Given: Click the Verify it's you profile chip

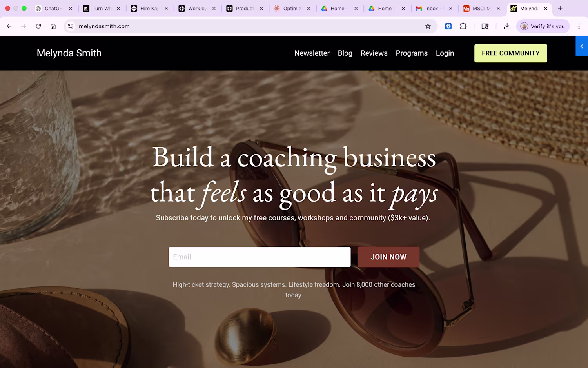Looking at the screenshot, I should 543,26.
